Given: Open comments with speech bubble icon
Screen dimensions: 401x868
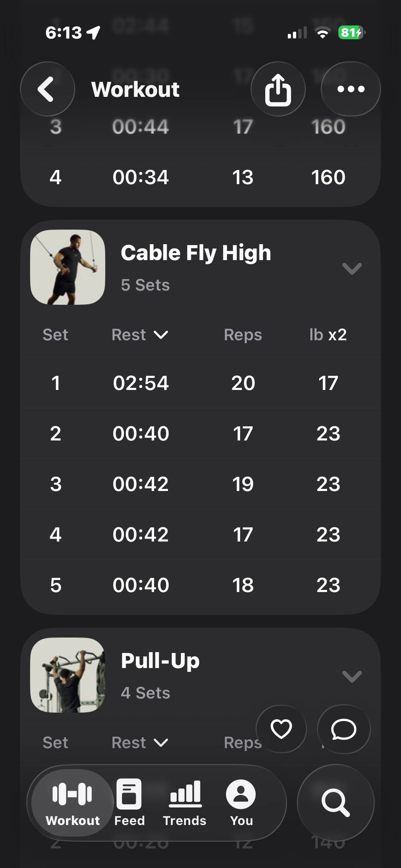Looking at the screenshot, I should [x=343, y=729].
